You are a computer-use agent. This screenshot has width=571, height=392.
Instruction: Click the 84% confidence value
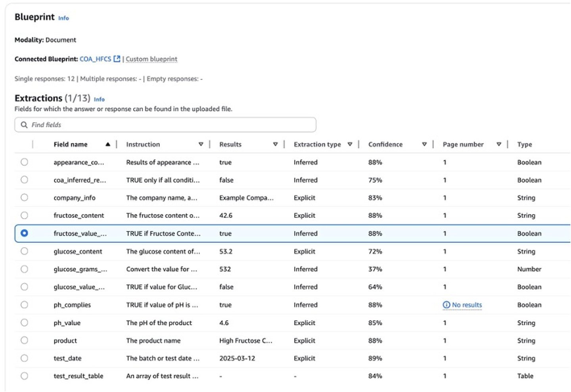coord(375,376)
